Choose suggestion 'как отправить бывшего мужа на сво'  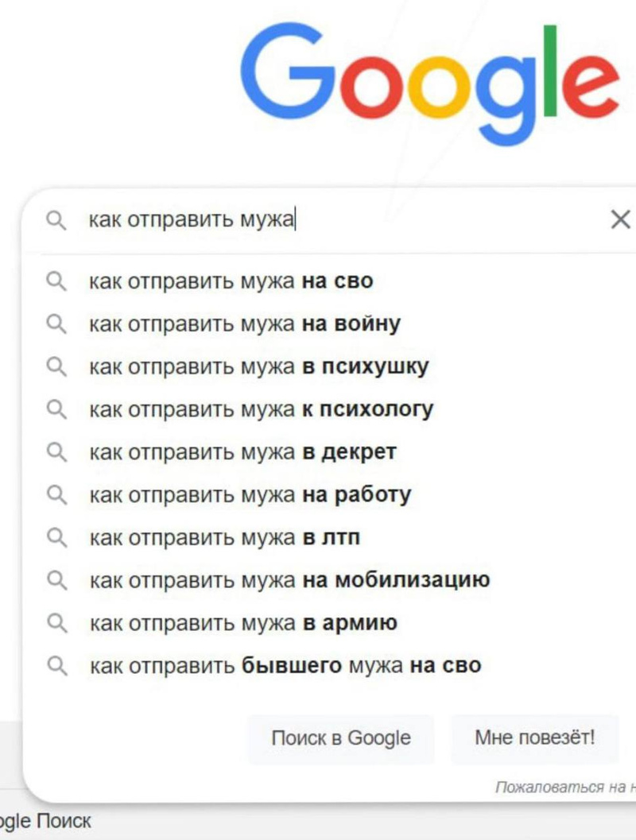[285, 665]
